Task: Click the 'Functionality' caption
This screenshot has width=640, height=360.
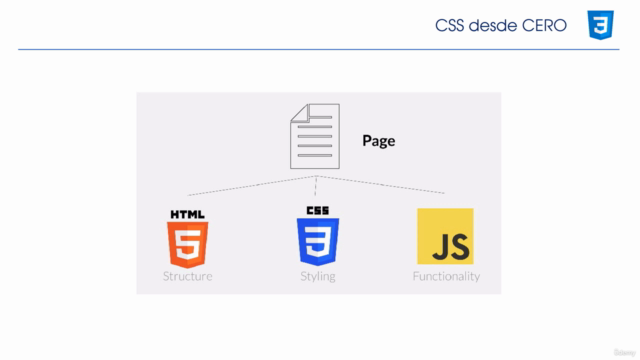Action: click(446, 276)
